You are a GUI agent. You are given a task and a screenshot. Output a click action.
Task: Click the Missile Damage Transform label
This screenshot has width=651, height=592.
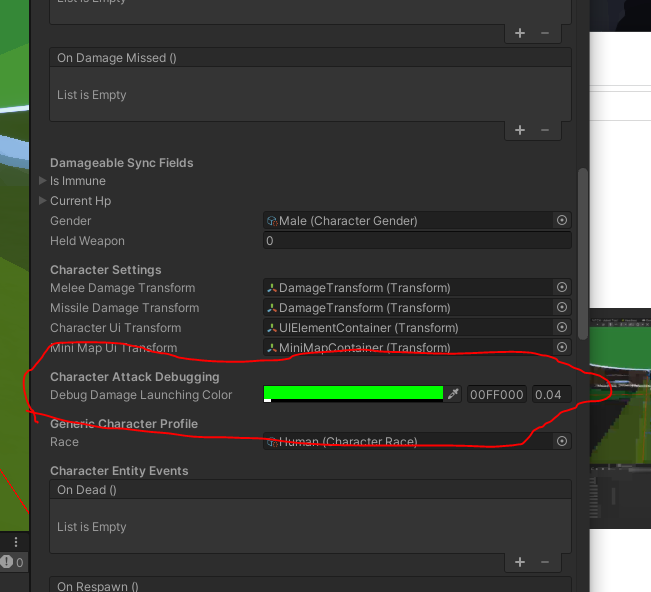pyautogui.click(x=125, y=308)
